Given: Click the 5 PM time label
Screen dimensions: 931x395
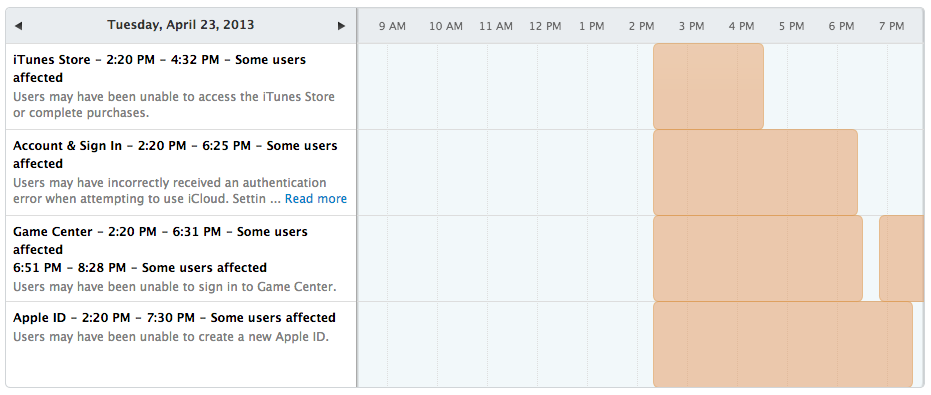Looking at the screenshot, I should (791, 26).
